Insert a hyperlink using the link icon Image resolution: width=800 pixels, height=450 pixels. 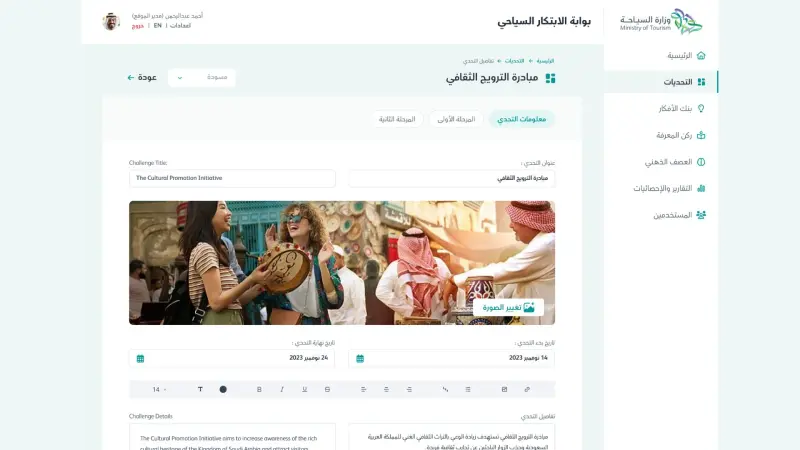click(x=527, y=389)
